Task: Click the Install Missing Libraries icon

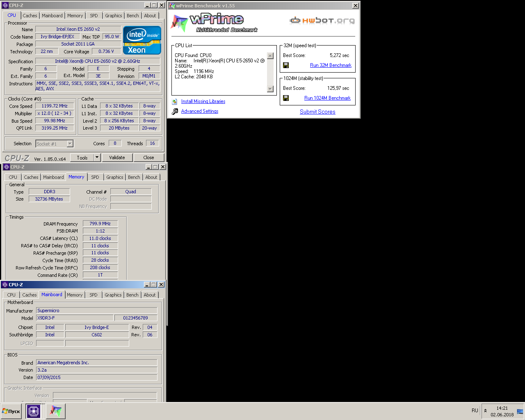Action: [x=175, y=101]
